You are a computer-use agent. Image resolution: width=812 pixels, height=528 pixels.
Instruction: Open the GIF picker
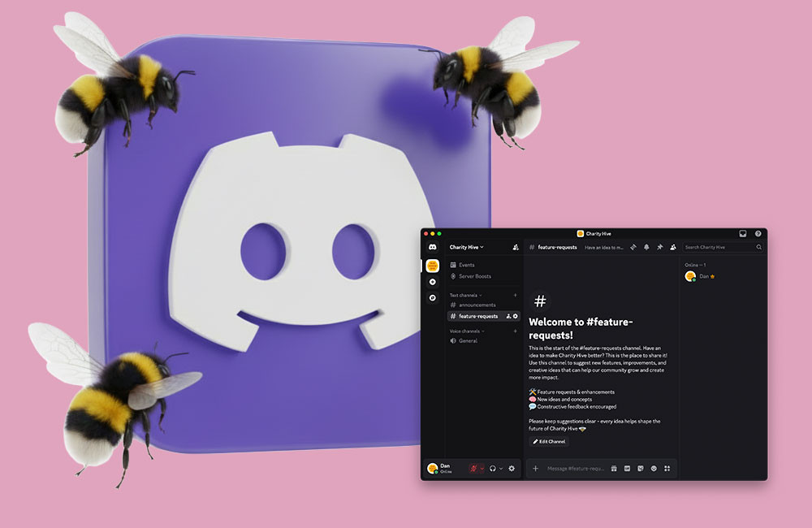(x=627, y=469)
